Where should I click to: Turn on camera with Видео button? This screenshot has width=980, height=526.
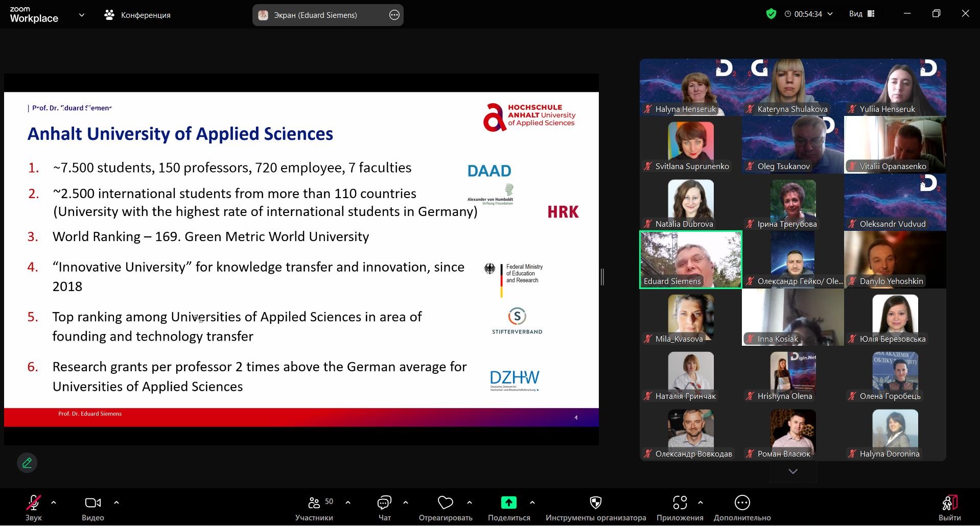pyautogui.click(x=92, y=503)
